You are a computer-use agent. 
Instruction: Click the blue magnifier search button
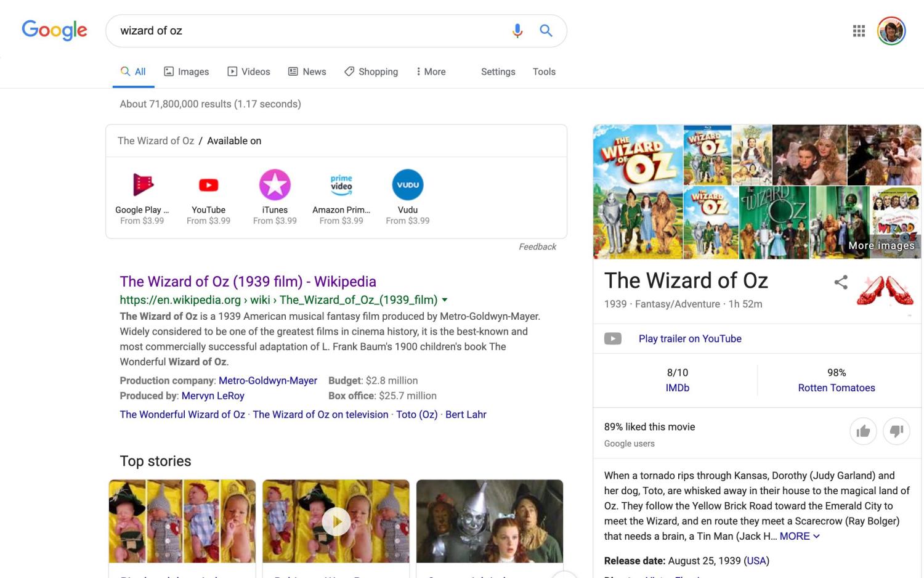point(546,31)
